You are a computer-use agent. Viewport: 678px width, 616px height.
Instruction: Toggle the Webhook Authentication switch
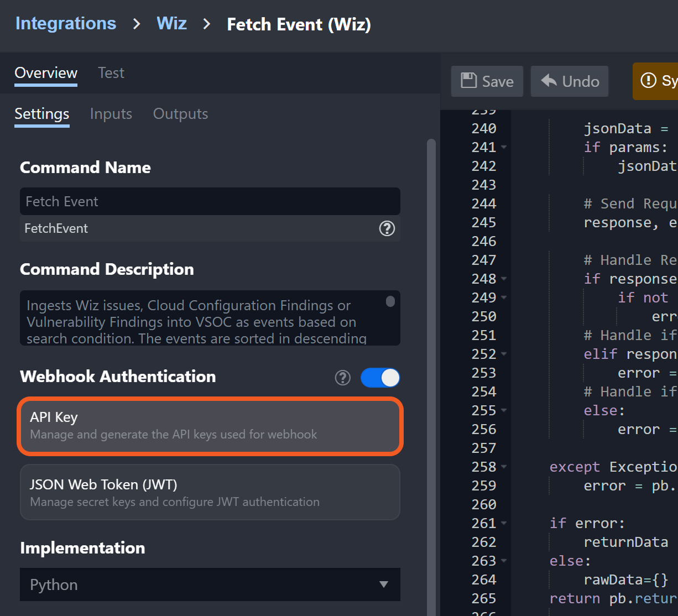click(x=380, y=378)
